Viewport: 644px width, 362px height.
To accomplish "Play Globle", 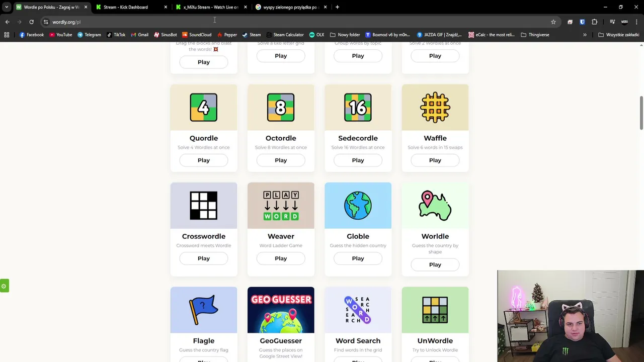I will (x=358, y=258).
